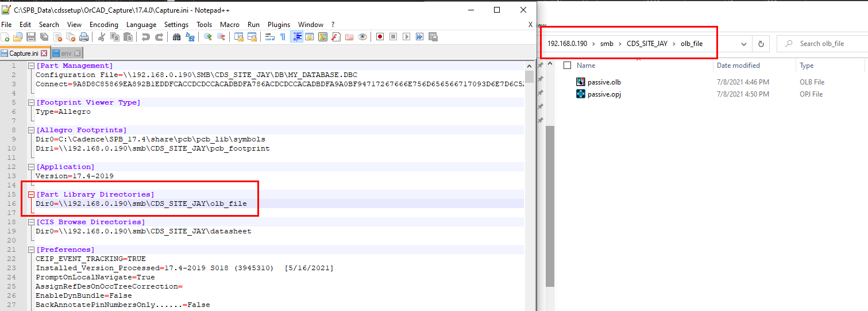Refresh the Explorer folder view
Image resolution: width=868 pixels, height=311 pixels.
coord(761,44)
